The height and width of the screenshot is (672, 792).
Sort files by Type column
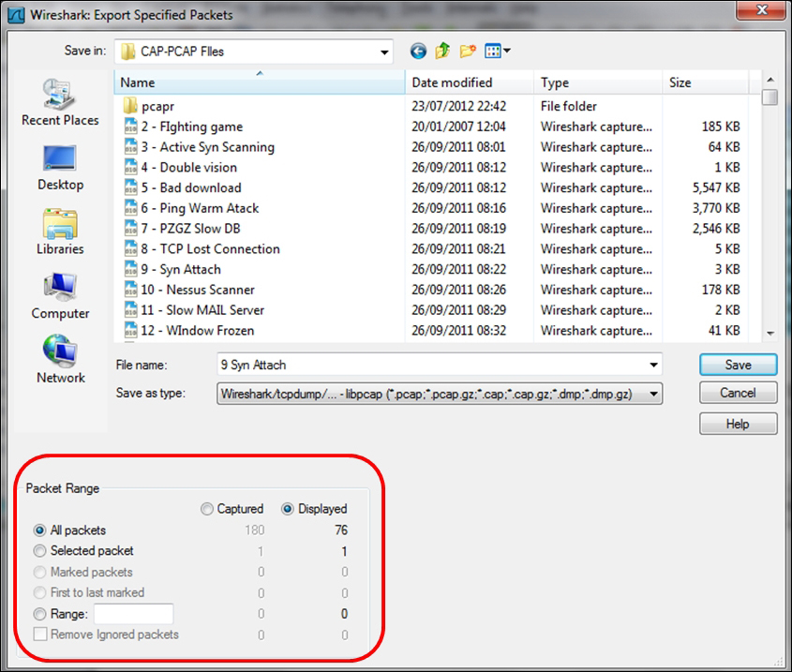pos(598,82)
